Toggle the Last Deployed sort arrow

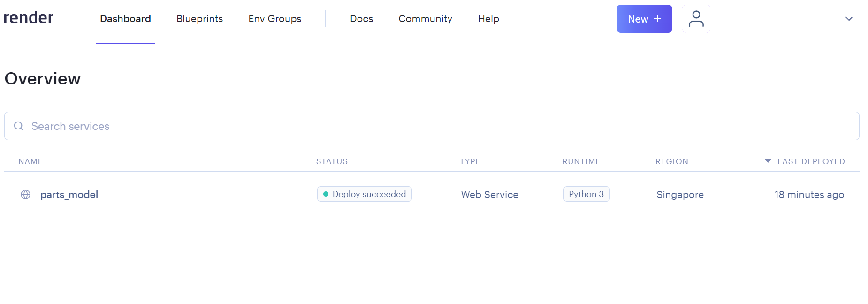point(768,161)
